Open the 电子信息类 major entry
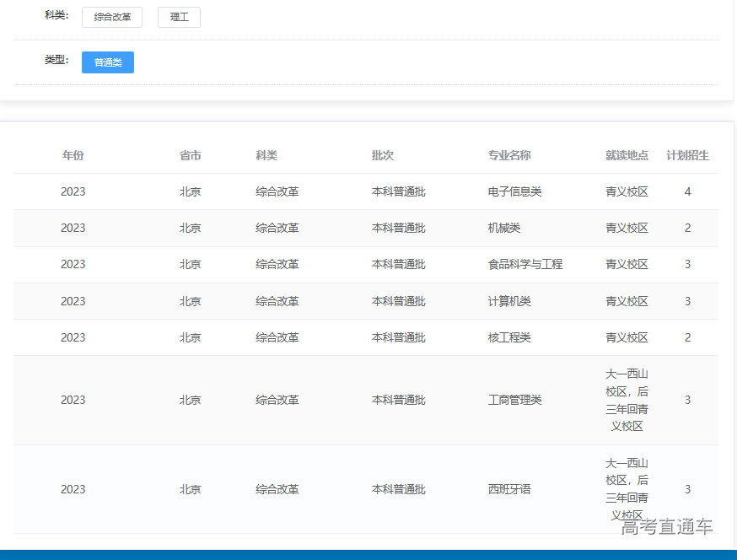The image size is (737, 560). coord(514,191)
